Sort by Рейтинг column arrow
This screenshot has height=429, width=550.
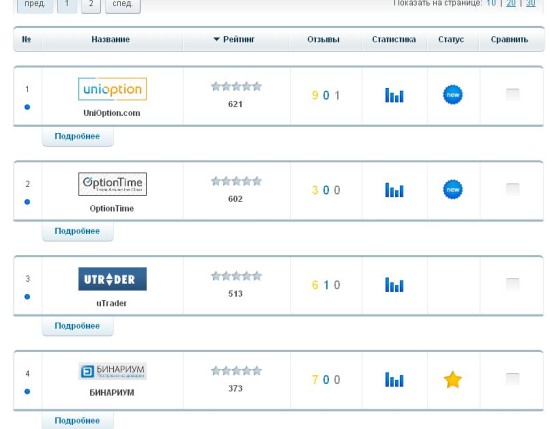coord(216,39)
